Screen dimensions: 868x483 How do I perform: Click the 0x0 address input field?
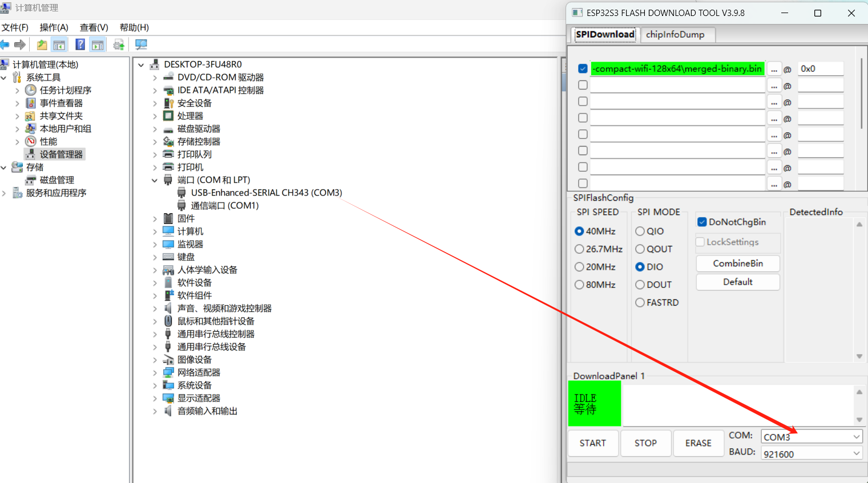(819, 68)
